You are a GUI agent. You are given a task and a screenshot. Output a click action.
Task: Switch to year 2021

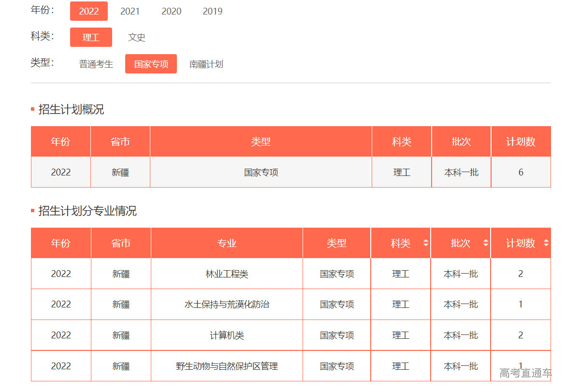coord(130,11)
